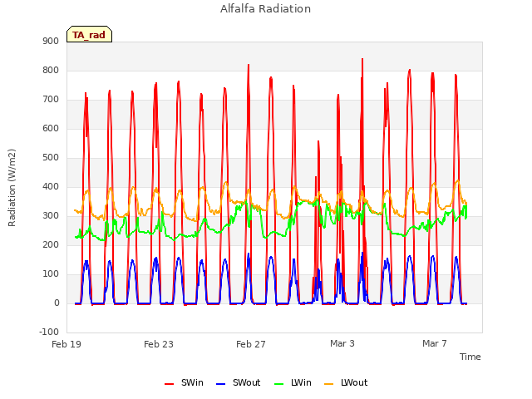Click the 600 y-axis tick label

[x=51, y=128]
